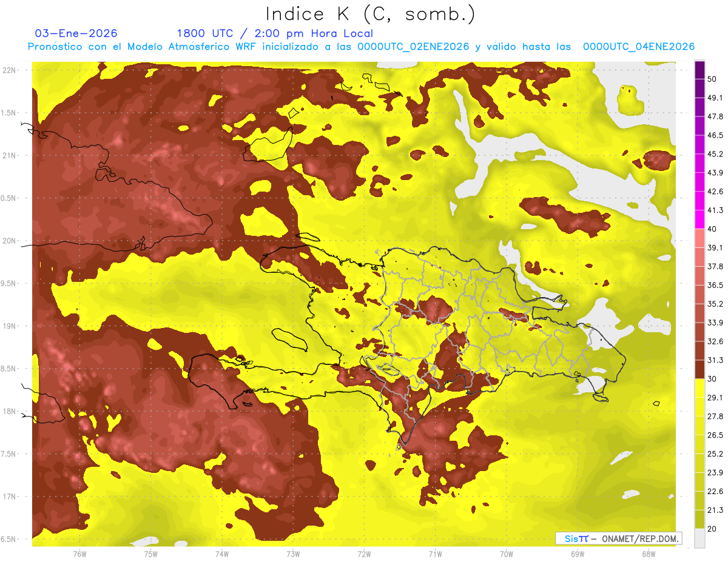Click the longitude axis label "74W"

click(x=221, y=554)
